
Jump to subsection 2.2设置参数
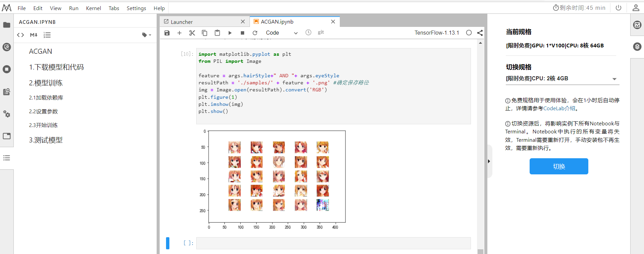coord(43,112)
